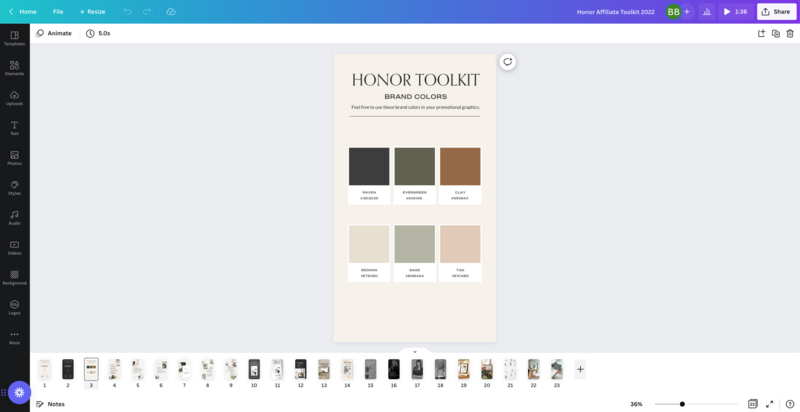Viewport: 800px width, 412px height.
Task: Select the HONOR TOOLKIT heading text
Action: pos(415,80)
